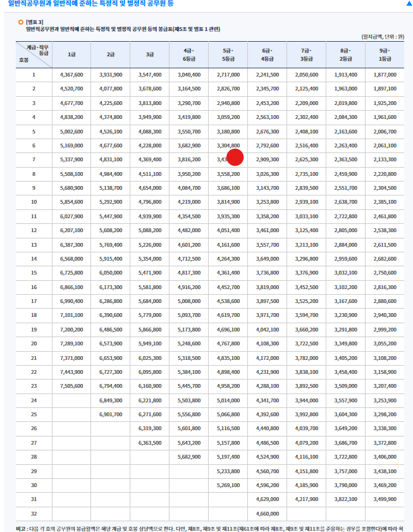Select the 3급 column header
Image resolution: width=413 pixels, height=532 pixels.
(150, 54)
